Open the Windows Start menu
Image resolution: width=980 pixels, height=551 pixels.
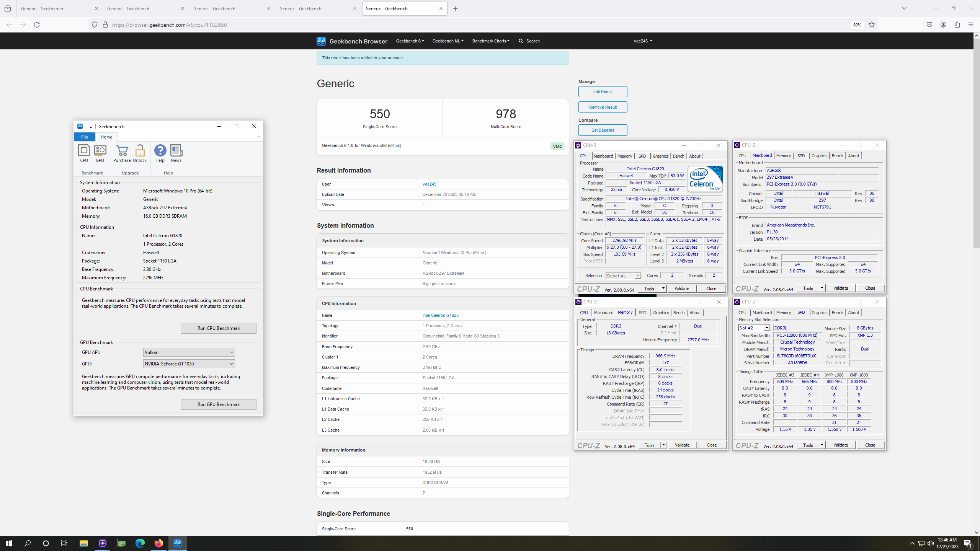click(9, 543)
